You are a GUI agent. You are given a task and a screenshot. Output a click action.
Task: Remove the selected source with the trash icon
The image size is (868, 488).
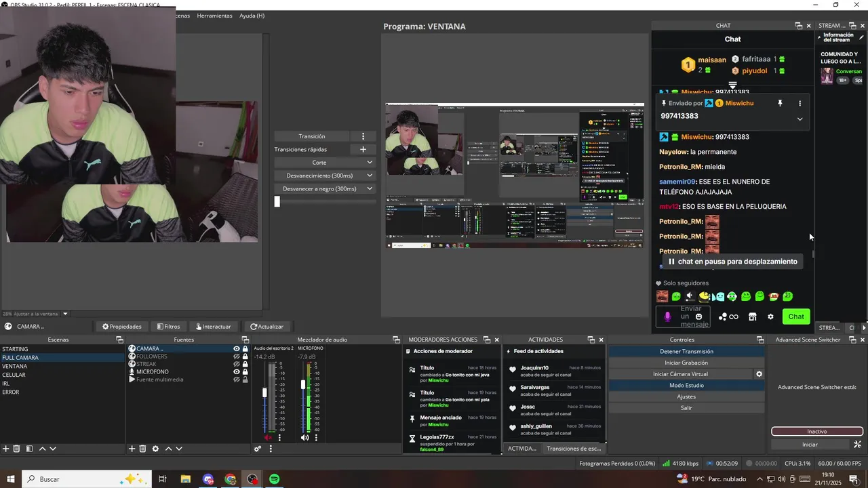142,449
